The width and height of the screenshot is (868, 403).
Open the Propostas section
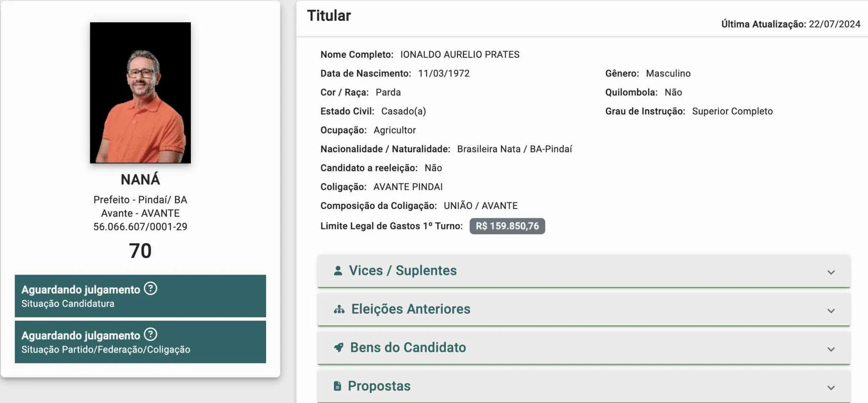pyautogui.click(x=584, y=386)
